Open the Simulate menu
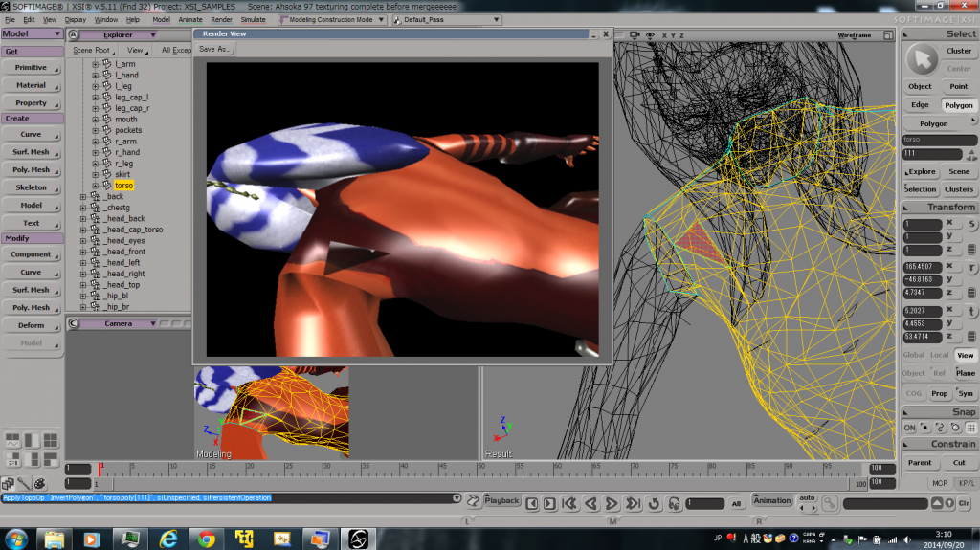 pyautogui.click(x=253, y=20)
